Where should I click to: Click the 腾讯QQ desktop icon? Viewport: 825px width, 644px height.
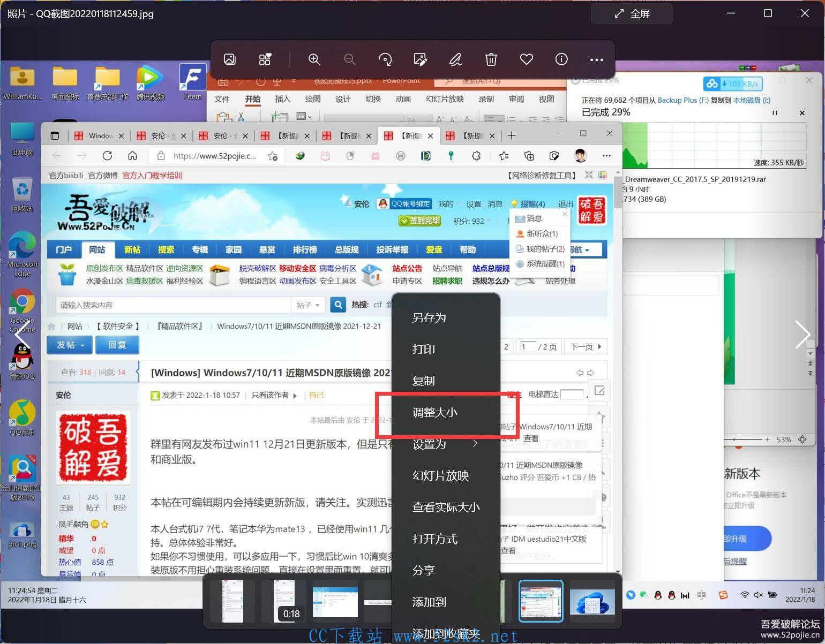pyautogui.click(x=22, y=362)
